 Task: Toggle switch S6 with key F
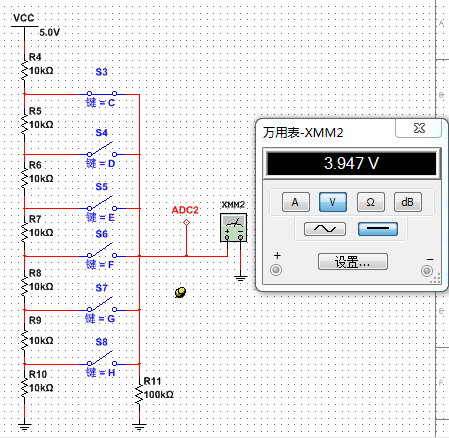click(x=102, y=251)
